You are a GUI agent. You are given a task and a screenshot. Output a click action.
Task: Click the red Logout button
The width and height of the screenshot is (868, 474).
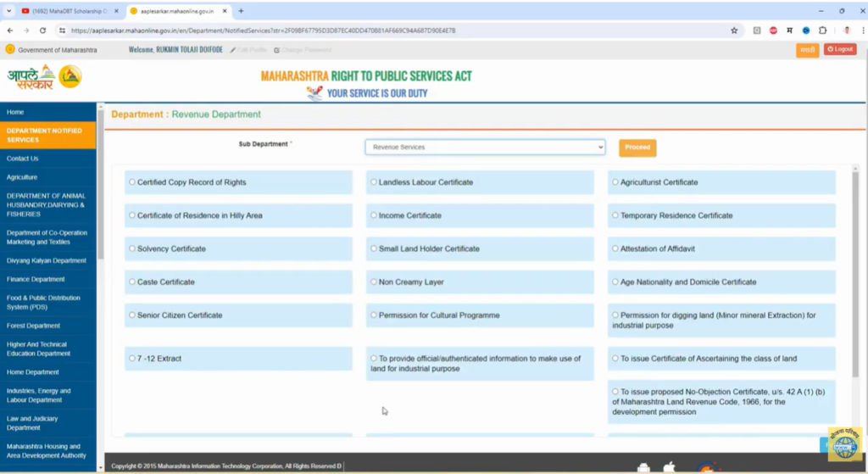(840, 50)
